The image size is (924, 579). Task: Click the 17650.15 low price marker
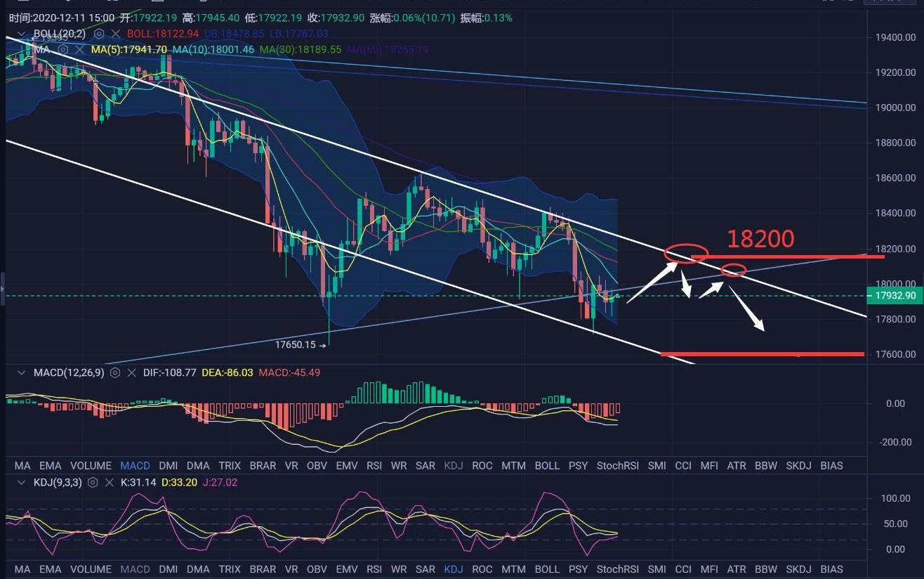click(x=297, y=345)
